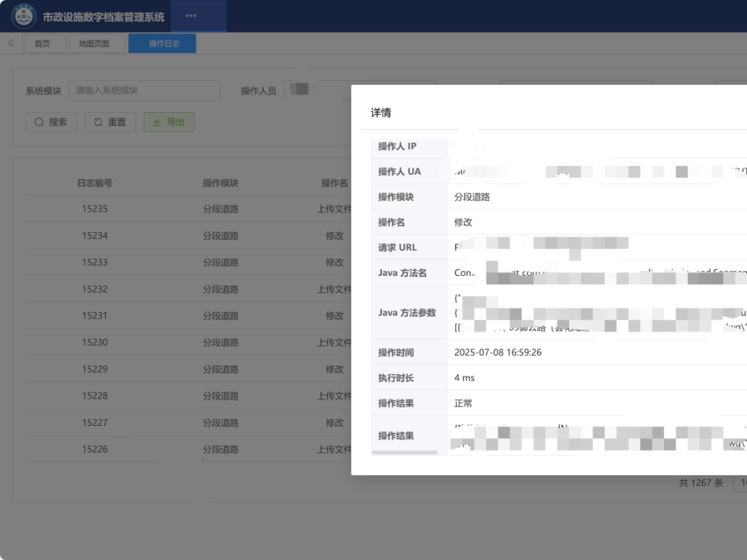The height and width of the screenshot is (560, 747).
Task: Click the 操作时间 value 2025-07-08 16:59:26
Action: coord(498,353)
